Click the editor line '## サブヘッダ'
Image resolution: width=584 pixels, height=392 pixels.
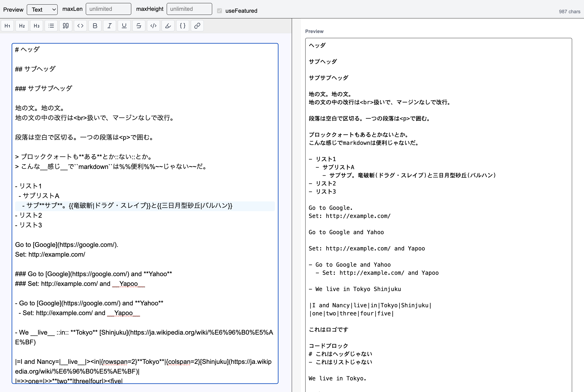coord(35,69)
